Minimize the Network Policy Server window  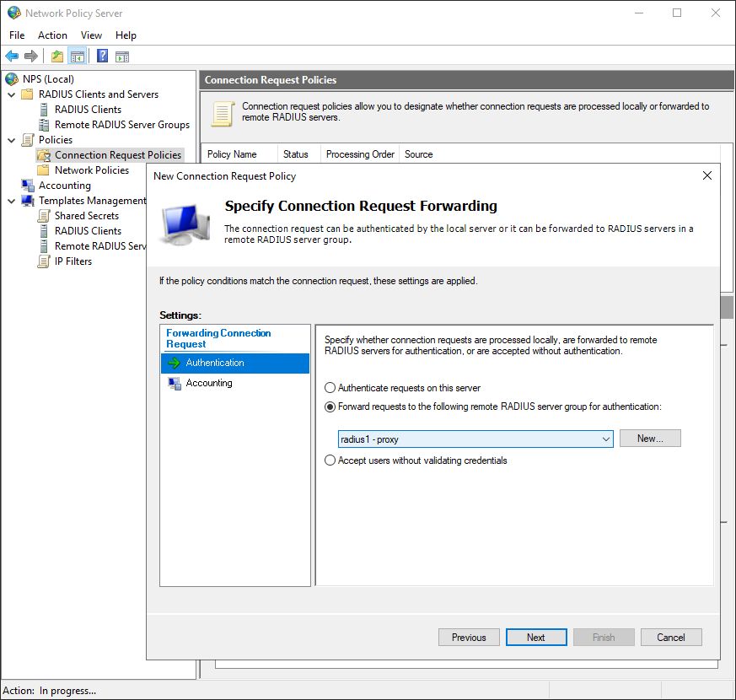click(x=639, y=13)
